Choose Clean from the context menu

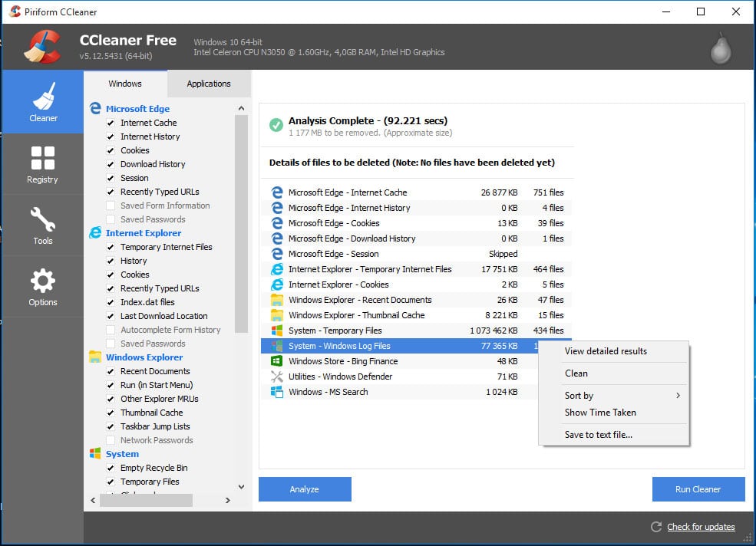click(614, 373)
